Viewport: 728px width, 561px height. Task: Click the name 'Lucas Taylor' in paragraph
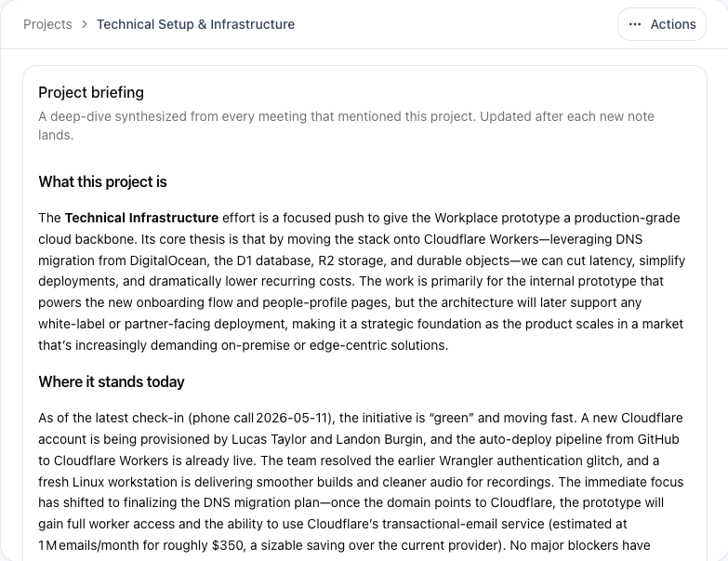tap(267, 439)
